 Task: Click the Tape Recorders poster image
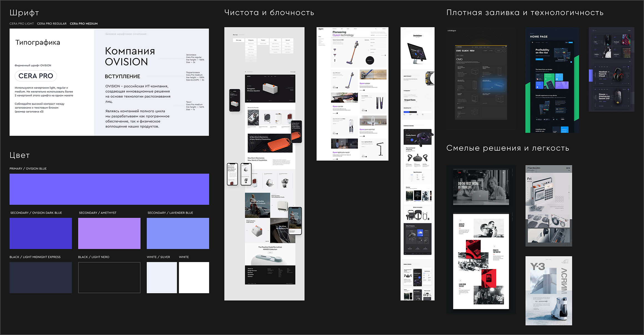pyautogui.click(x=549, y=206)
